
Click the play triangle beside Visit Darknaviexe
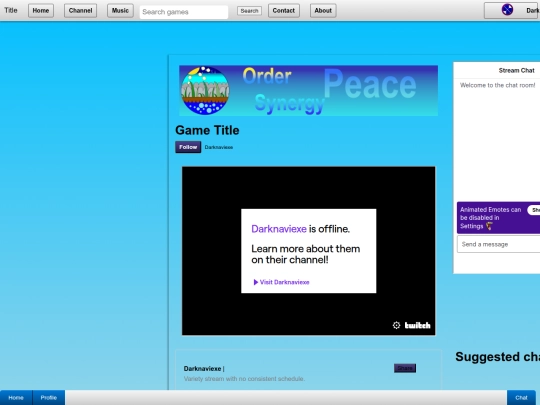tap(256, 282)
